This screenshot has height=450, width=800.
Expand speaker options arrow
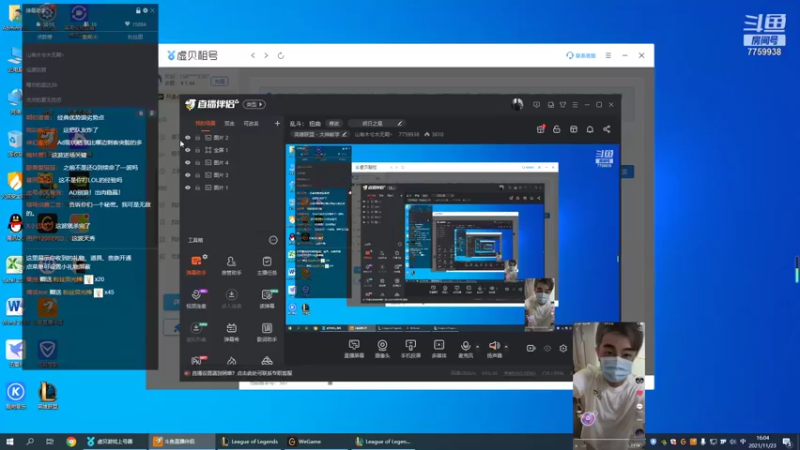506,347
